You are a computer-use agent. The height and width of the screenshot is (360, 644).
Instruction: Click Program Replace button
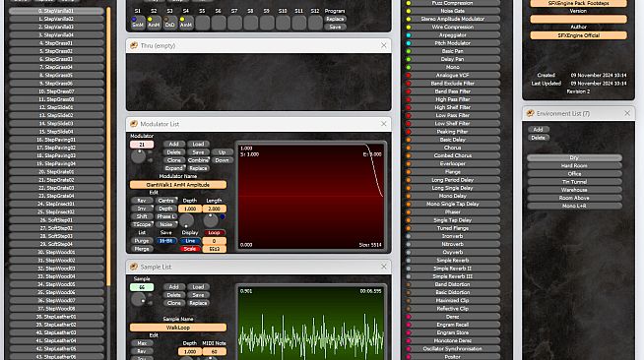tap(335, 19)
